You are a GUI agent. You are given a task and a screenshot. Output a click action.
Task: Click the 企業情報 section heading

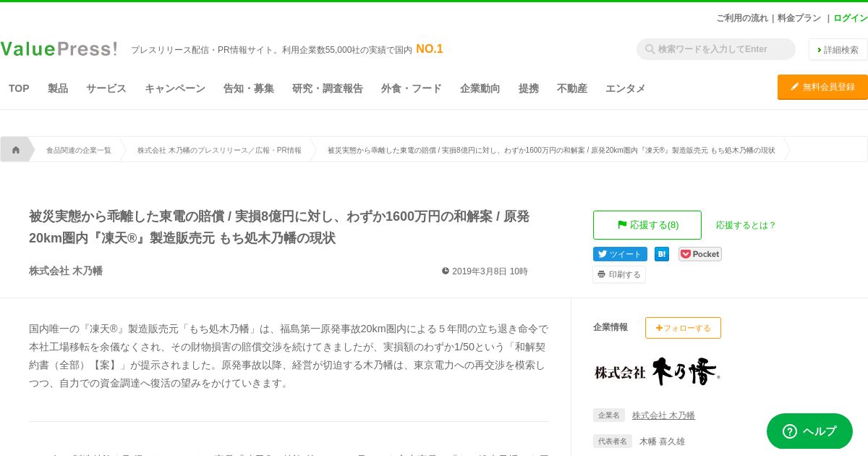pyautogui.click(x=610, y=327)
